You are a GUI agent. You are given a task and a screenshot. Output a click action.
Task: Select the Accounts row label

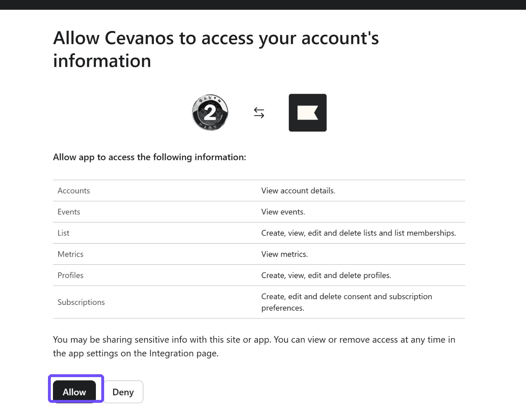tap(74, 191)
